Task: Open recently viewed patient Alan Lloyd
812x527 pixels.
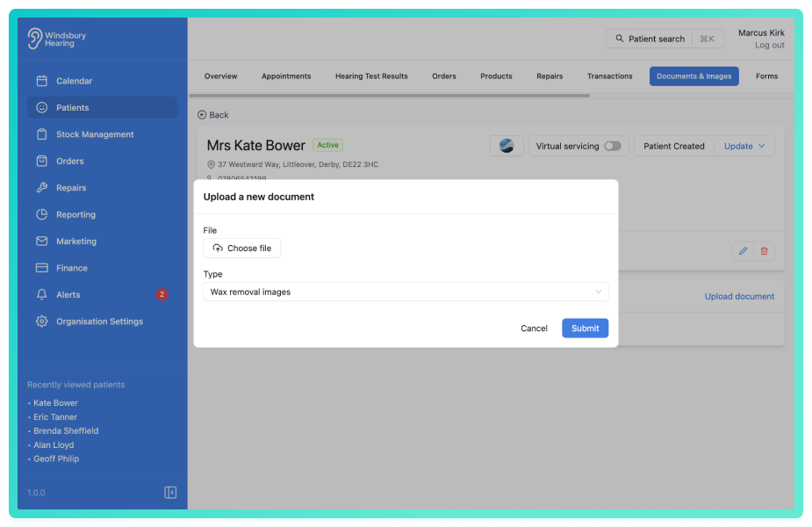Action: [x=54, y=444]
